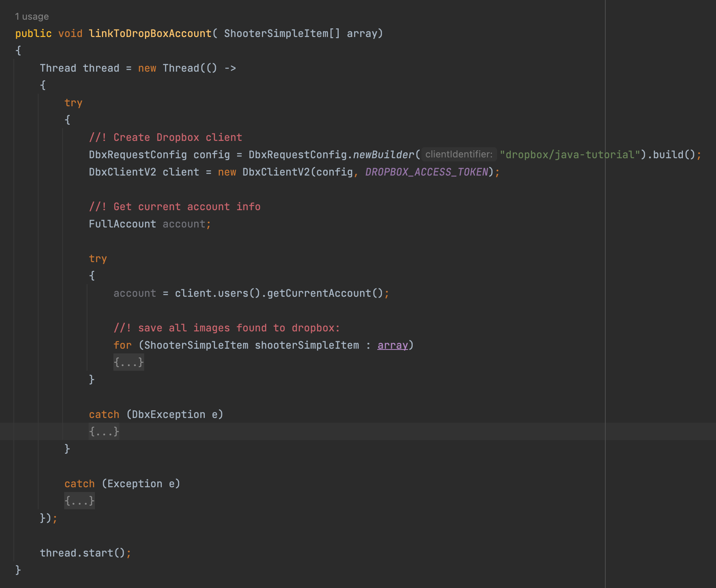Select the DROPBOX_ACCESS_TOKEN constant
716x588 pixels.
[x=426, y=172]
